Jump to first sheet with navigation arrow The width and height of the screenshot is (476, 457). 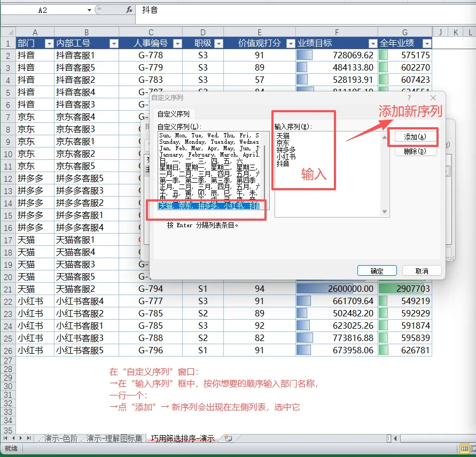5,438
